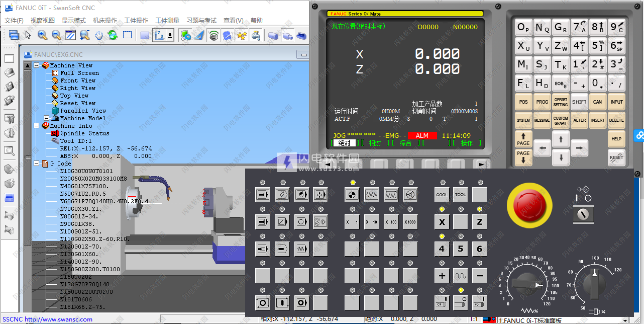Image resolution: width=644 pixels, height=324 pixels.
Task: Collapse the Machine Info tree node
Action: pos(37,126)
